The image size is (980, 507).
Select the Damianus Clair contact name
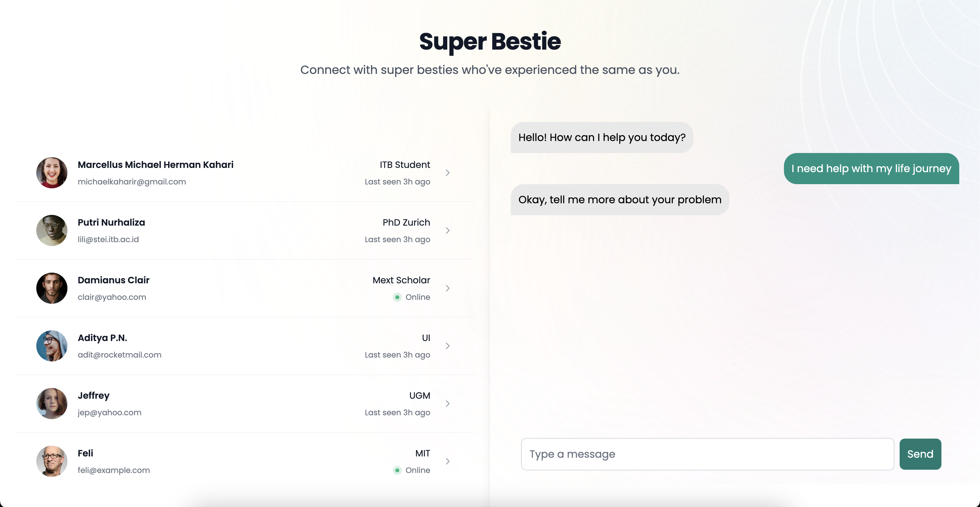click(113, 280)
